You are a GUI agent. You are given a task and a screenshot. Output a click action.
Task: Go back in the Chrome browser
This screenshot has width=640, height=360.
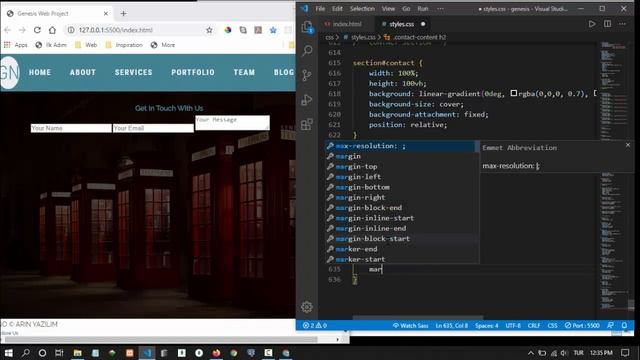pyautogui.click(x=7, y=30)
